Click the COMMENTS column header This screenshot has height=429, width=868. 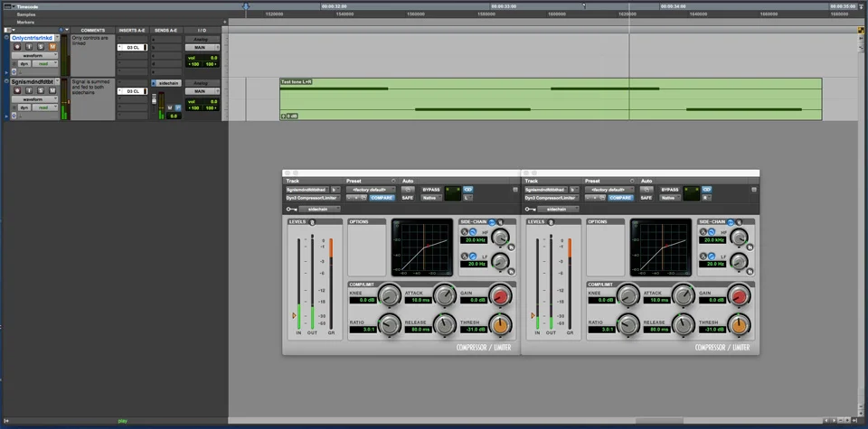coord(93,31)
